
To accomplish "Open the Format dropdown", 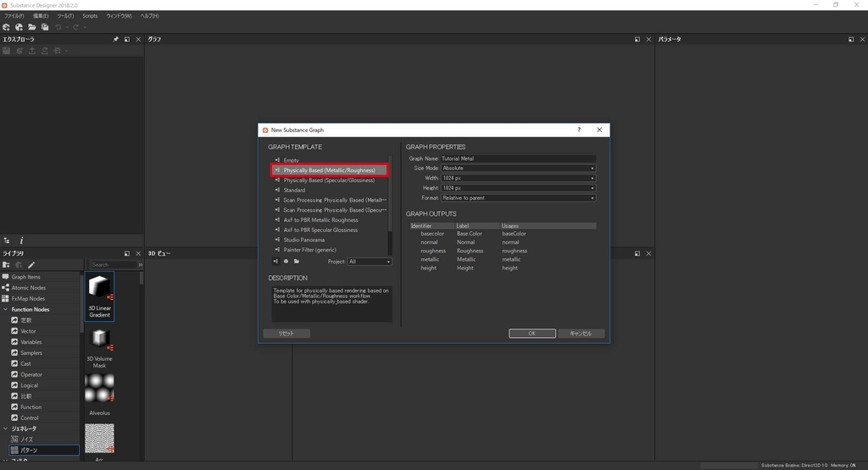I will pos(518,198).
